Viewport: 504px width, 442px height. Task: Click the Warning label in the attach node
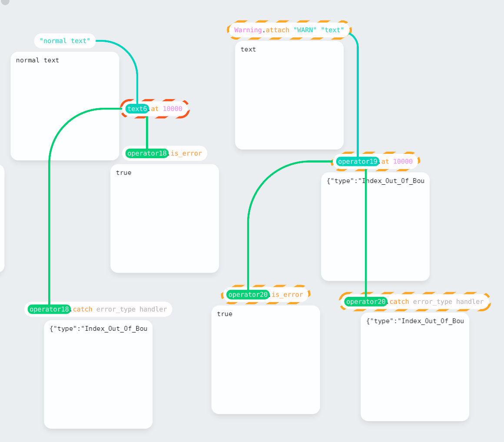[x=246, y=30]
